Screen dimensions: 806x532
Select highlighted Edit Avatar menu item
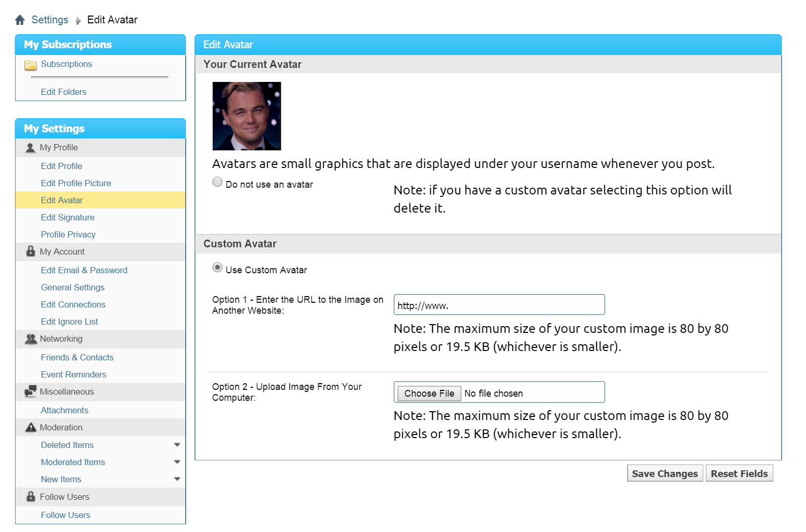(100, 200)
